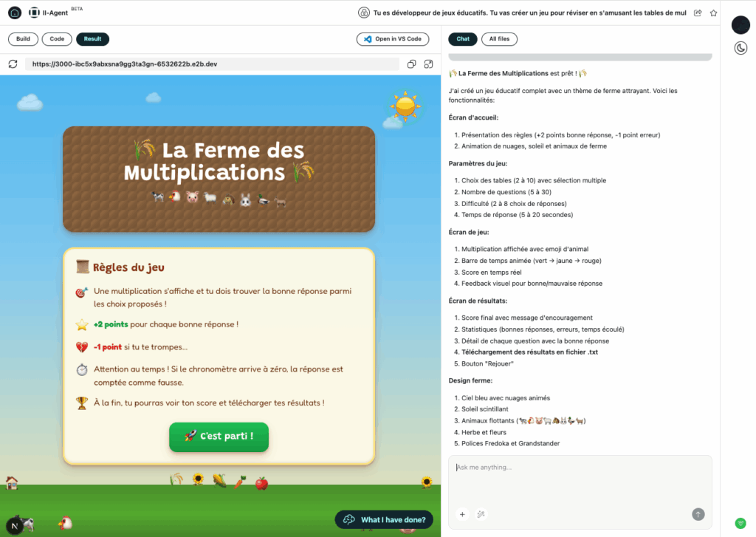Show the All files tab

[x=500, y=39]
